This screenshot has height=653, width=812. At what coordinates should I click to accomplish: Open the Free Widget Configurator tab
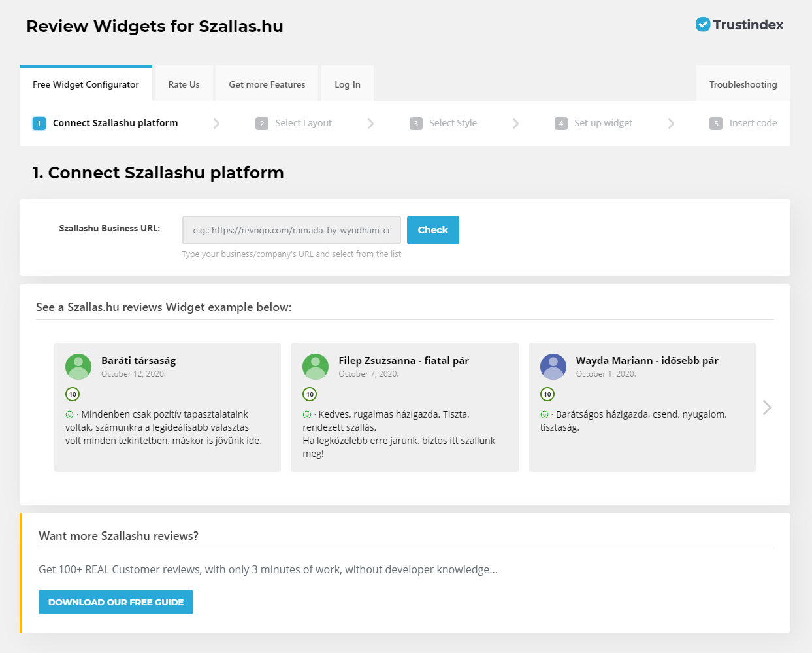coord(86,84)
